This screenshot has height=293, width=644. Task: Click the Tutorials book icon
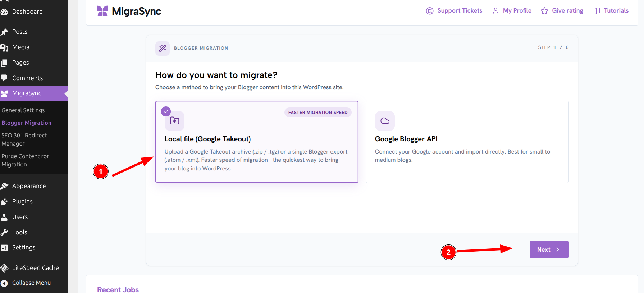pos(596,11)
